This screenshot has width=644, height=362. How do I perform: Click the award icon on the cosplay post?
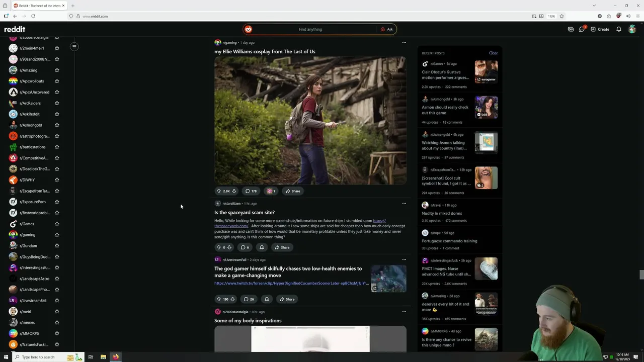(271, 191)
